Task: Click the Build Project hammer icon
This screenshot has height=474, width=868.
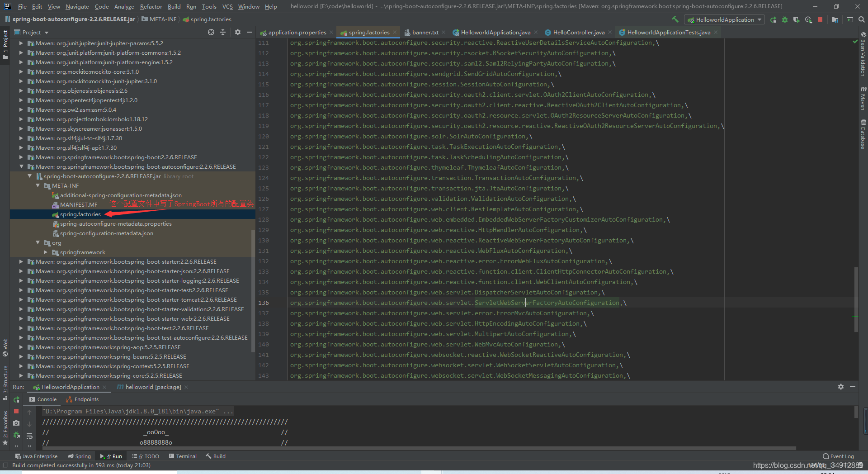Action: coord(675,19)
